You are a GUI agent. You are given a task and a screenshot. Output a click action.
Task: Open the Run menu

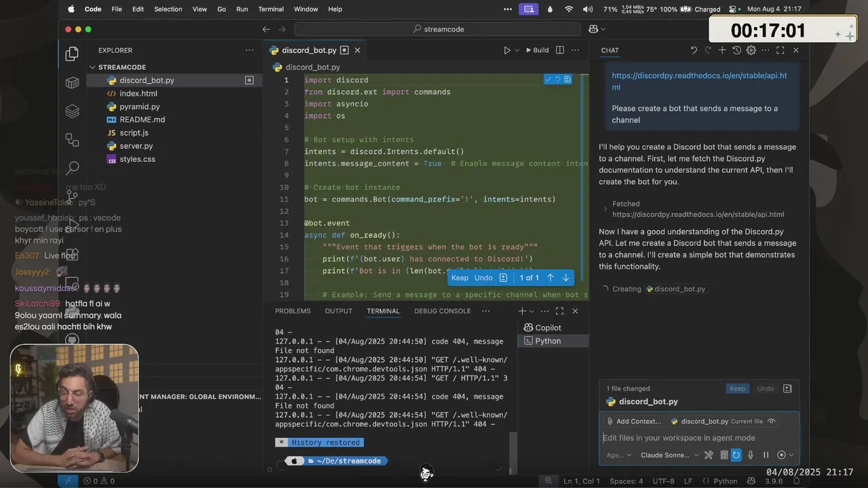[x=242, y=9]
